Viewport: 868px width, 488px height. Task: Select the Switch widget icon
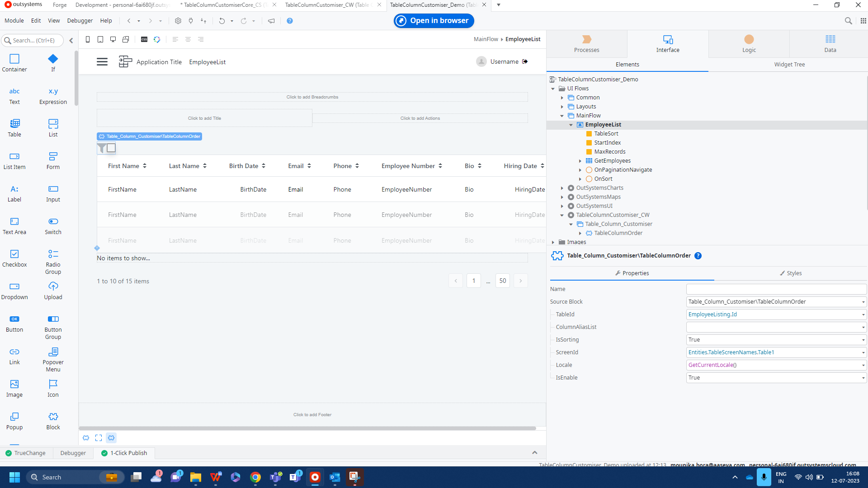pyautogui.click(x=53, y=221)
